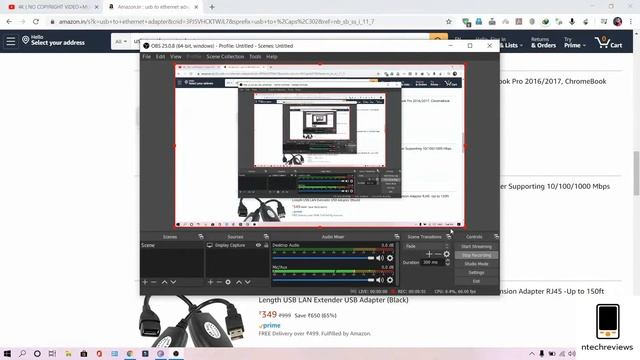The image size is (640, 360).
Task: Open the Fade transition dropdown
Action: pos(427,246)
